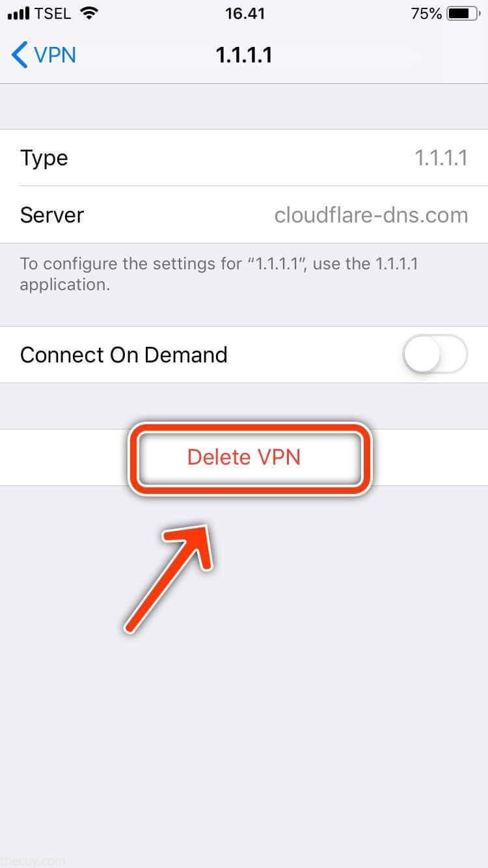Tap the cloudflare-dns.com server value
Image resolution: width=488 pixels, height=868 pixels.
371,215
